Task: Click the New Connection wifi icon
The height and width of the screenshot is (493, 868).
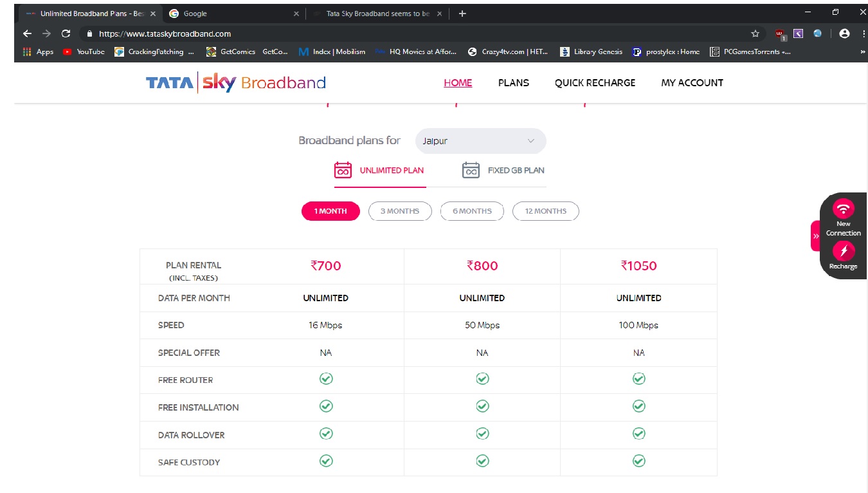Action: tap(843, 209)
